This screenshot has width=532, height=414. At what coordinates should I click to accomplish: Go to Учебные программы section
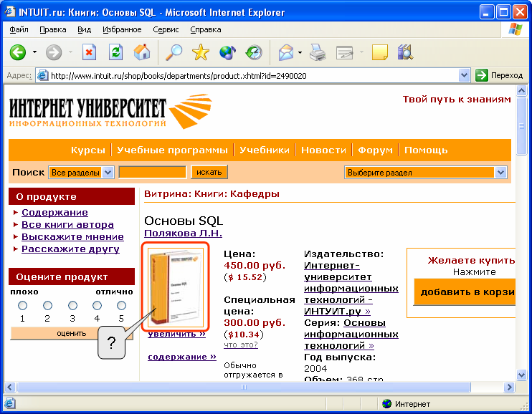point(172,150)
